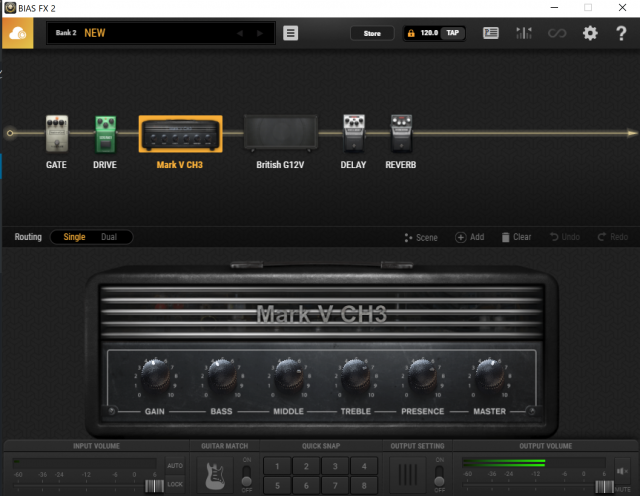
Task: Select Quick Snap slot 1
Action: pyautogui.click(x=277, y=466)
